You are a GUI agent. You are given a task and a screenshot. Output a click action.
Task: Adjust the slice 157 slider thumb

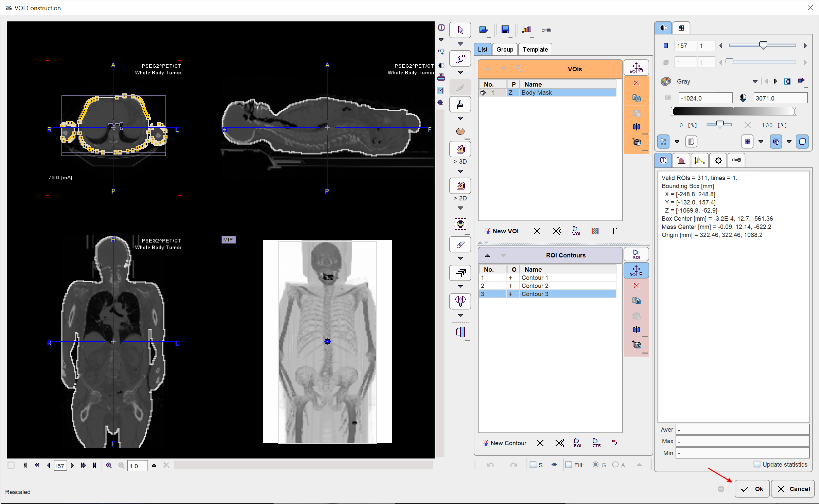click(763, 45)
